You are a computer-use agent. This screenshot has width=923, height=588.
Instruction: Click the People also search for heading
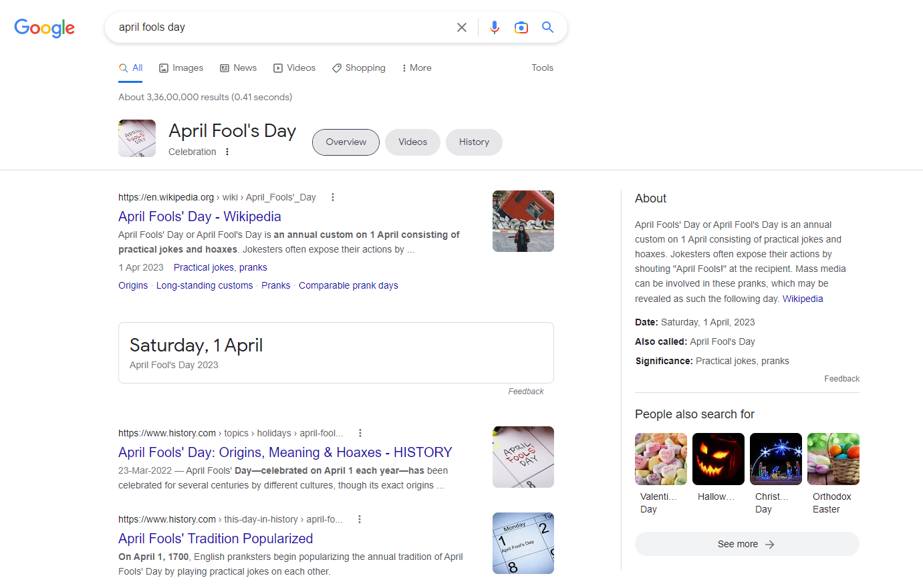coord(694,414)
